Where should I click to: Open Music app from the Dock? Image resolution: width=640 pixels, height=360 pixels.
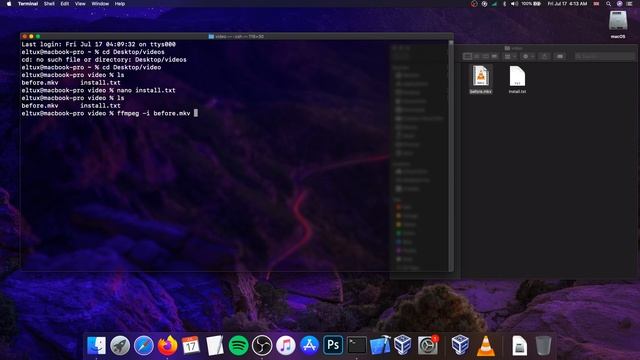(286, 345)
